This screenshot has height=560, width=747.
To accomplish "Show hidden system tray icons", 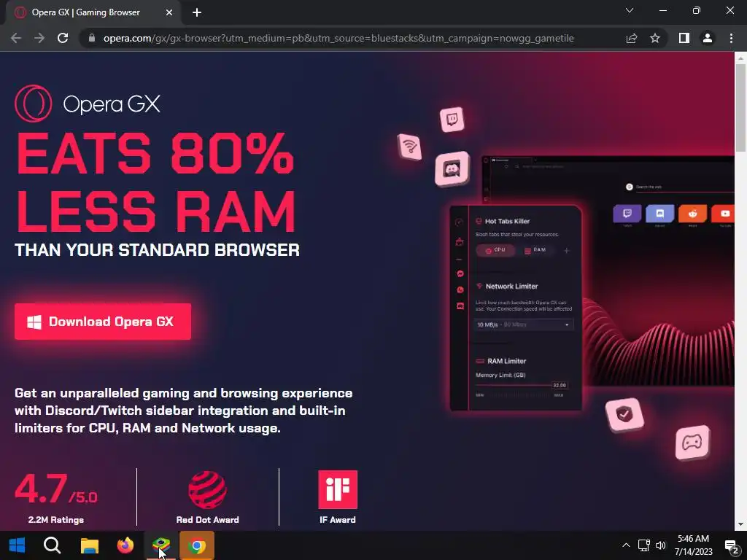I will [626, 545].
